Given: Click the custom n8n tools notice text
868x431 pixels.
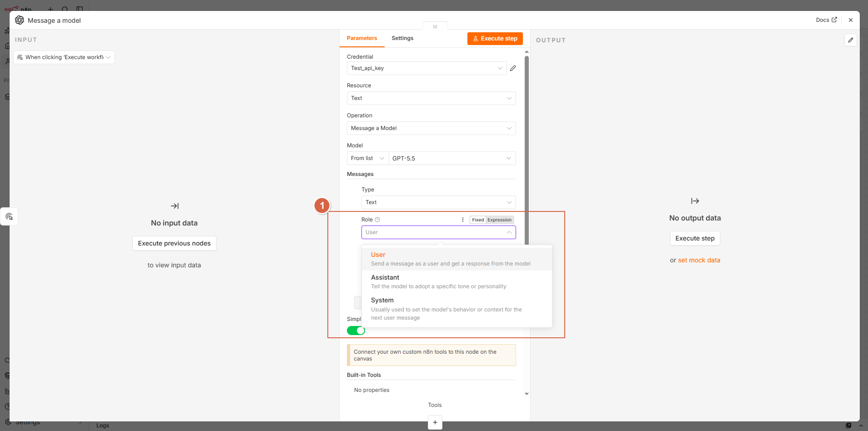Looking at the screenshot, I should pyautogui.click(x=425, y=355).
